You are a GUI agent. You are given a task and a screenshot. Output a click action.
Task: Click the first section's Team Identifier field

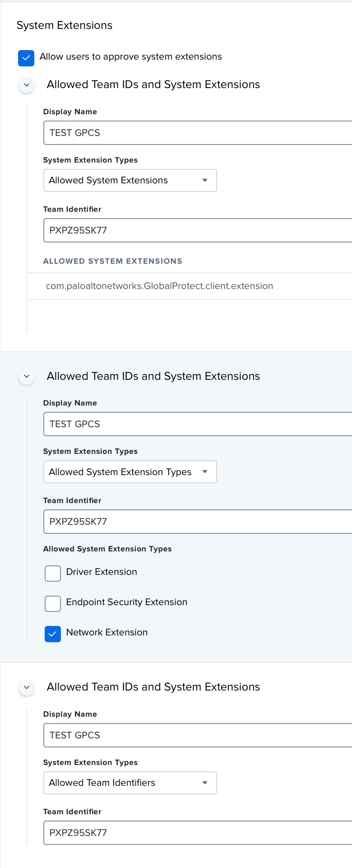pos(198,230)
